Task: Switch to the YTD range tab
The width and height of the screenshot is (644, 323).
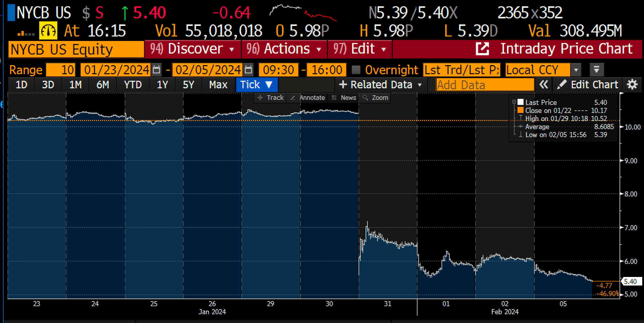Action: (x=133, y=85)
